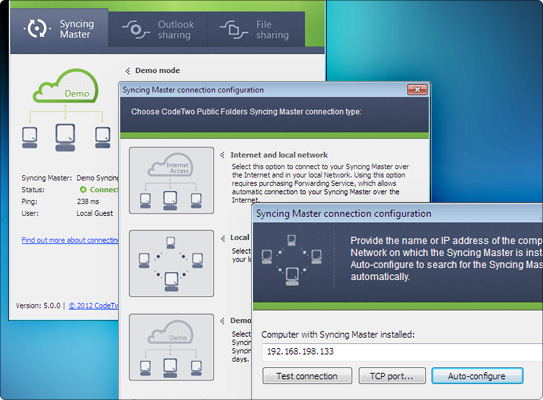The image size is (543, 400).
Task: Click the Version 5.0.0 text
Action: click(x=38, y=306)
